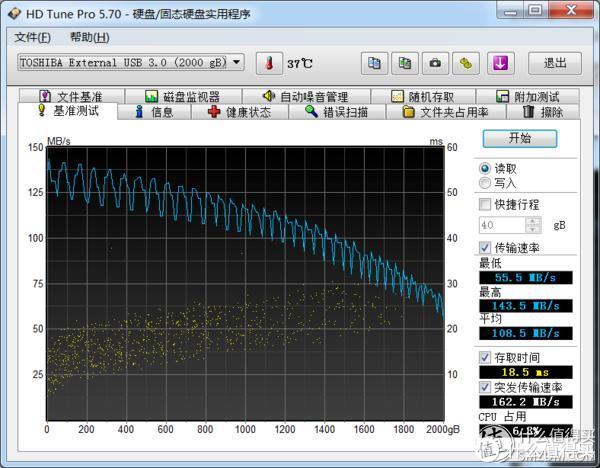This screenshot has width=600, height=468.
Task: Open the 擦除 tab
Action: tap(543, 112)
